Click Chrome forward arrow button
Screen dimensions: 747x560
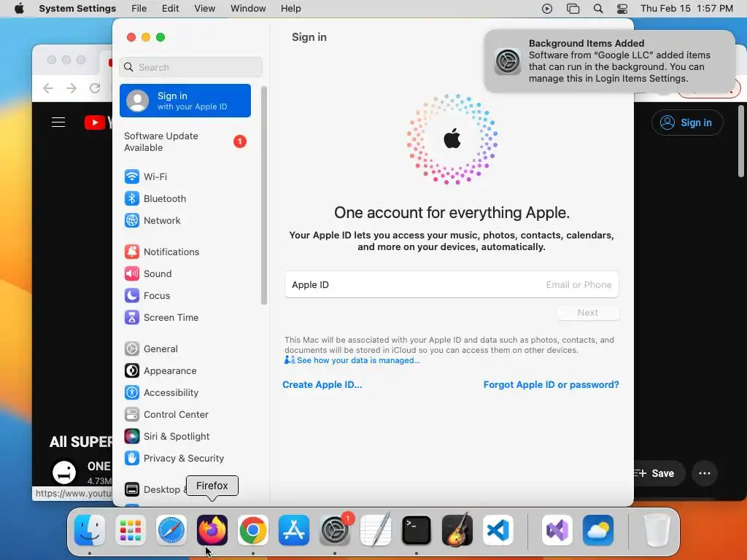coord(71,88)
